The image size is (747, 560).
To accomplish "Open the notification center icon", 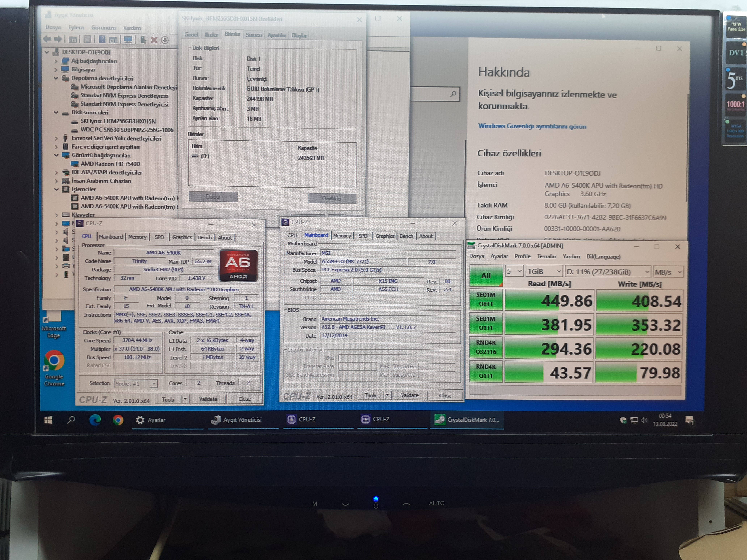I will click(x=689, y=420).
